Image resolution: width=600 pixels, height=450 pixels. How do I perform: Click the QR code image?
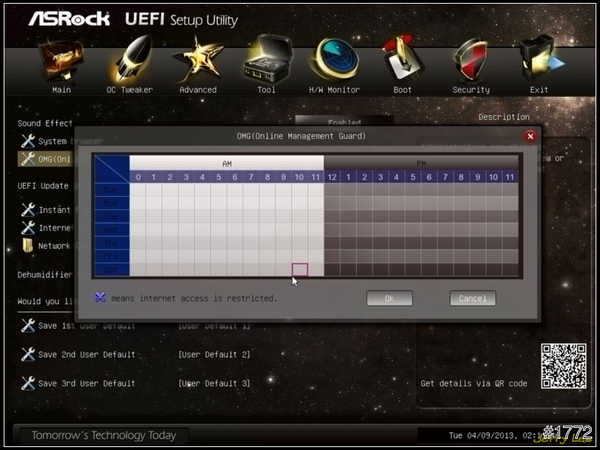563,366
